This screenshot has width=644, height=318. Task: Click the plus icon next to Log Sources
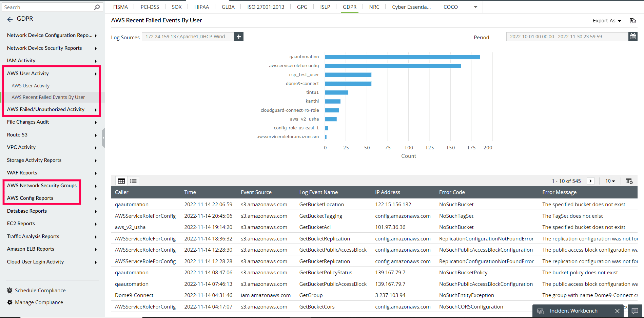(238, 37)
